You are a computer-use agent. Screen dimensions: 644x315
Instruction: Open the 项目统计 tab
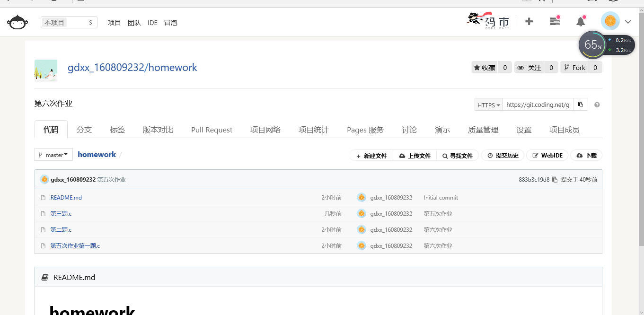314,130
